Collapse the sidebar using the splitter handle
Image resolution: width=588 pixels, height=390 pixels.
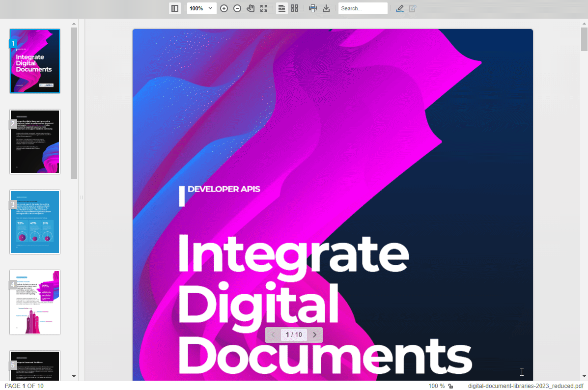(81, 197)
